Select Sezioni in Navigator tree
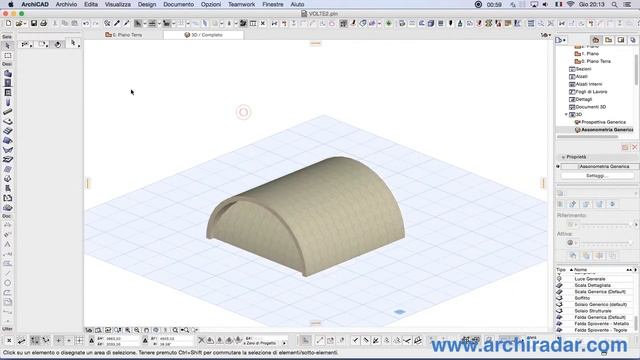 pyautogui.click(x=583, y=69)
